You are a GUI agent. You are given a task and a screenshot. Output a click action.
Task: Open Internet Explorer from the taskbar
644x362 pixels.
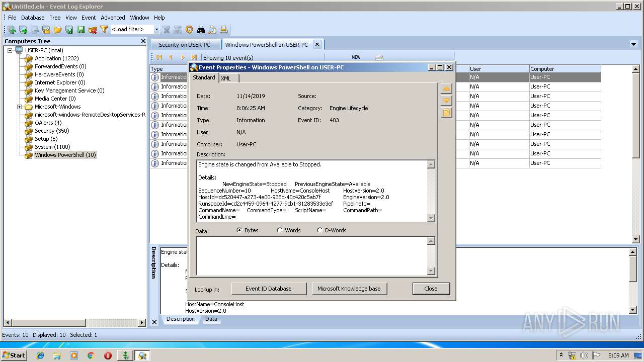point(40,355)
